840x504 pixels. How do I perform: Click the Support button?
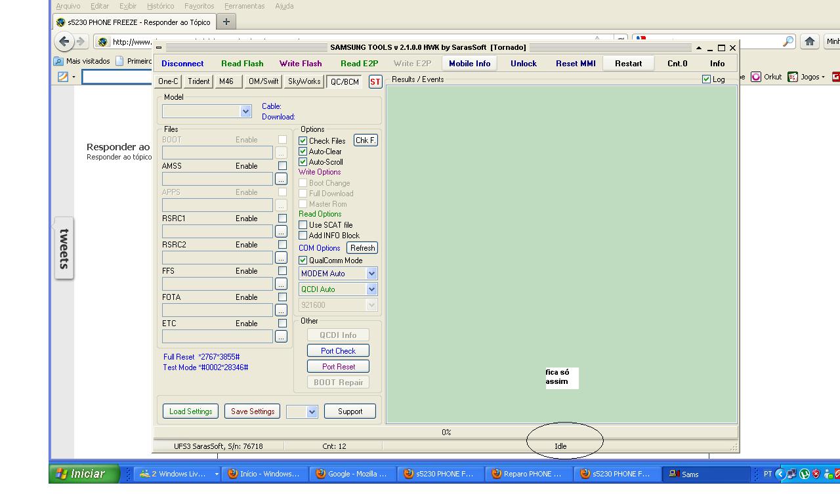pos(350,411)
